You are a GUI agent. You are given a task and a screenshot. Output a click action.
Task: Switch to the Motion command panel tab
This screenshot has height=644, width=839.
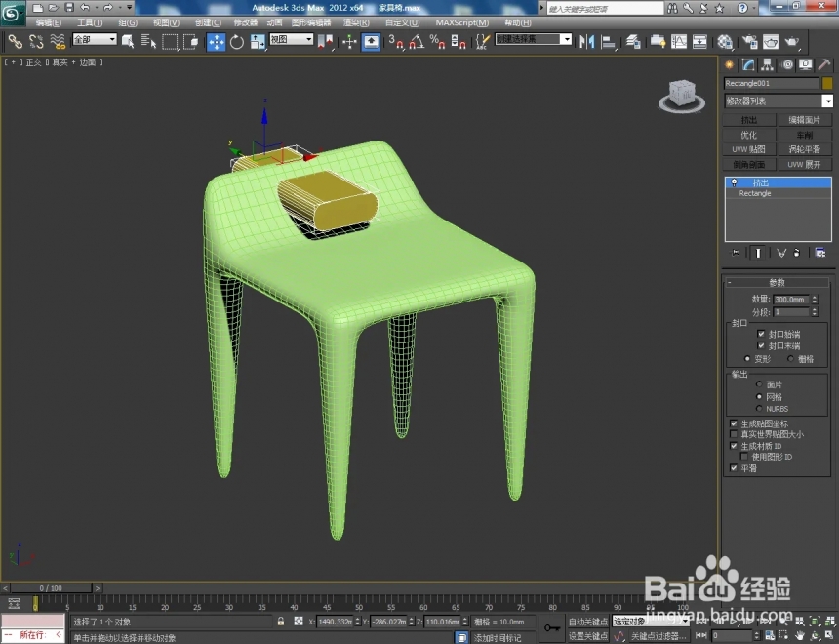click(x=787, y=64)
